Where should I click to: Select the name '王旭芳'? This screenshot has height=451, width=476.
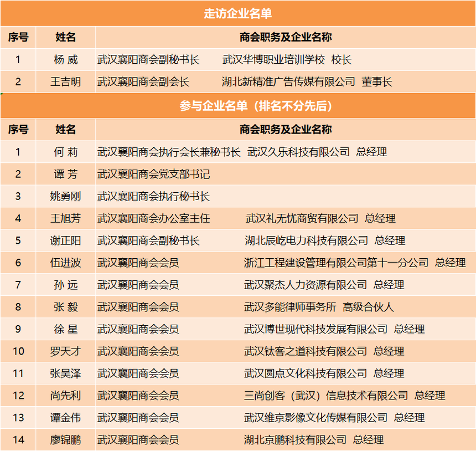point(65,218)
